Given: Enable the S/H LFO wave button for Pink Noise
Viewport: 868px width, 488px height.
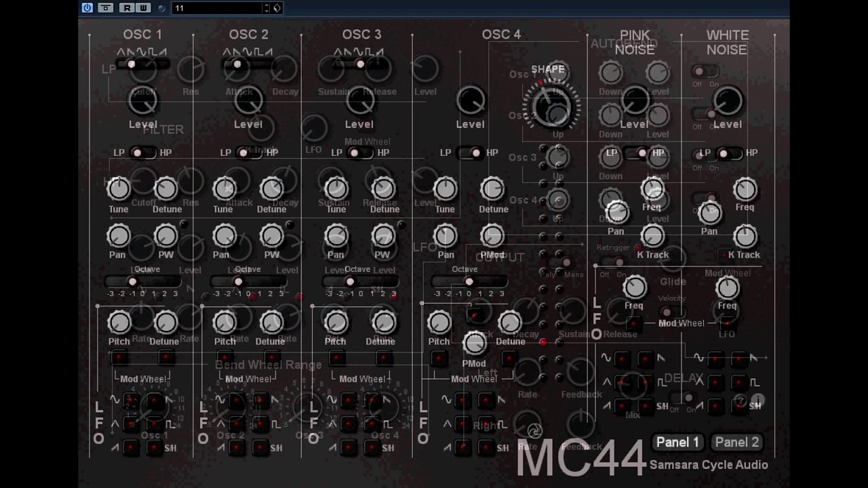Looking at the screenshot, I should [646, 407].
